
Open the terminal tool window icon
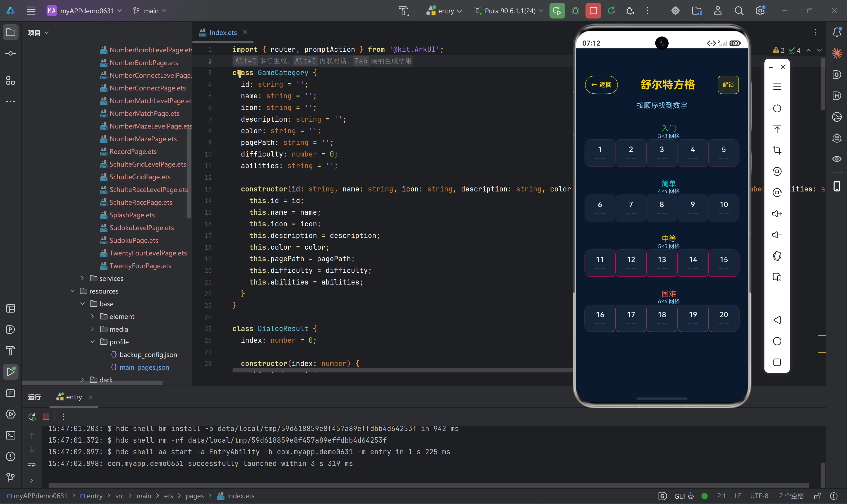click(x=11, y=435)
